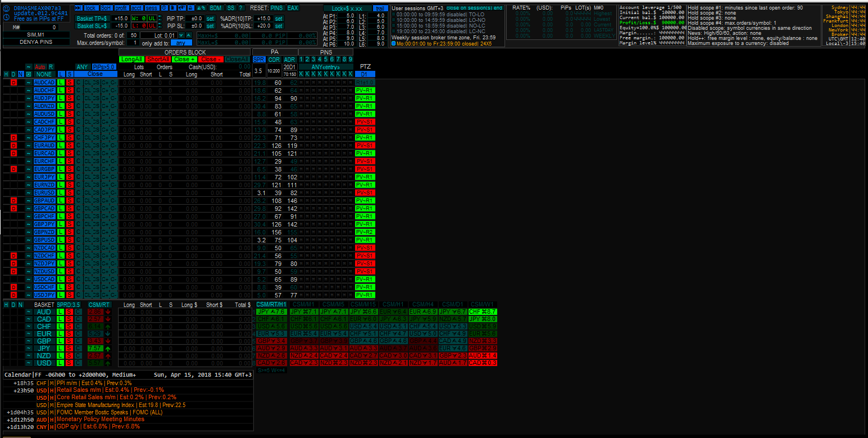
Task: Click the BDM button
Action: coord(216,8)
